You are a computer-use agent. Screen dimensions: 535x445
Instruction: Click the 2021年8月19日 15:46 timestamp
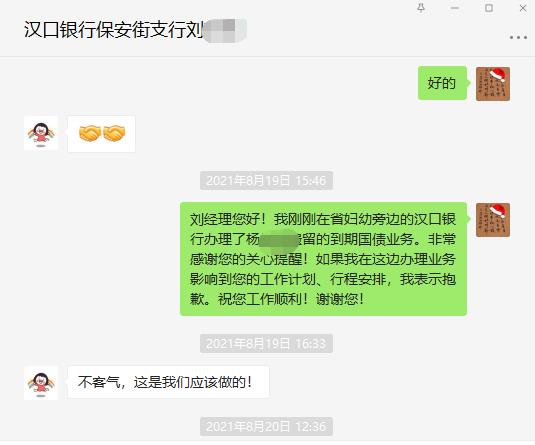tap(266, 181)
